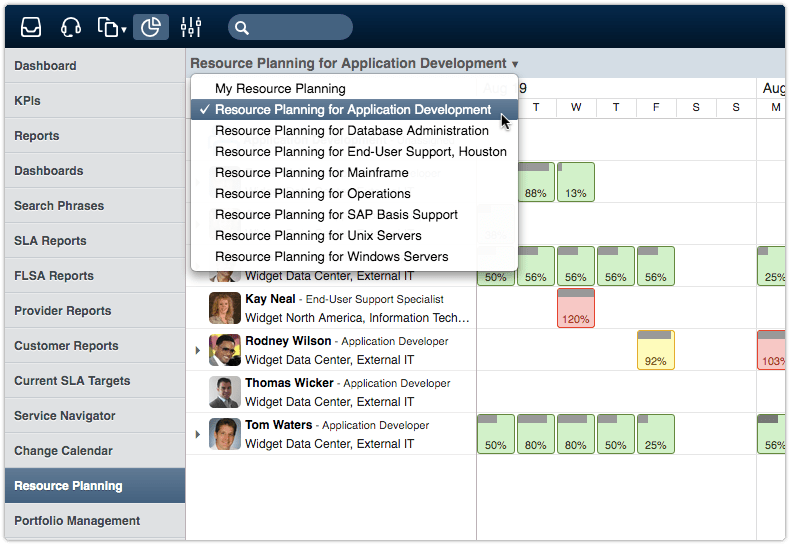790x545 pixels.
Task: Select the pie chart analytics icon
Action: click(x=150, y=27)
